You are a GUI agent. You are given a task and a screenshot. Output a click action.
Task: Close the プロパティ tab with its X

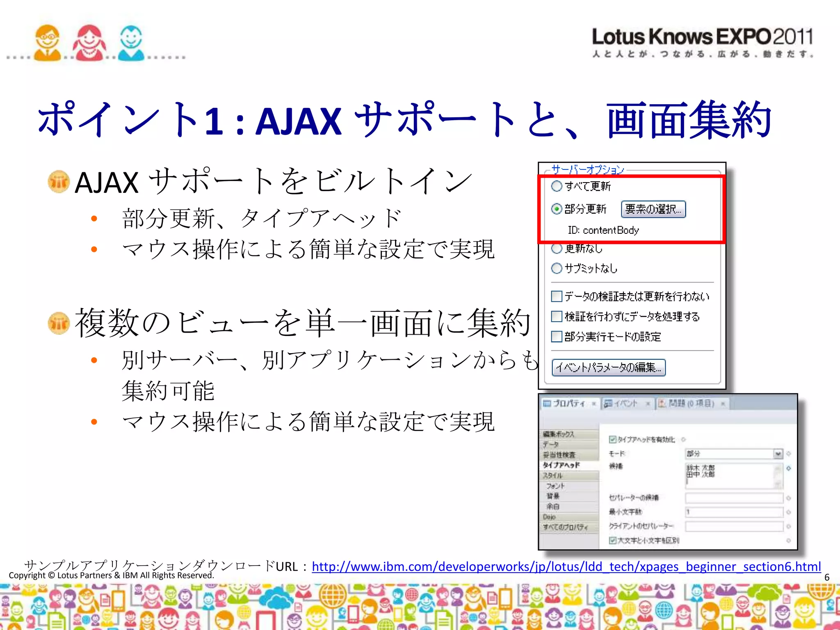[x=593, y=404]
